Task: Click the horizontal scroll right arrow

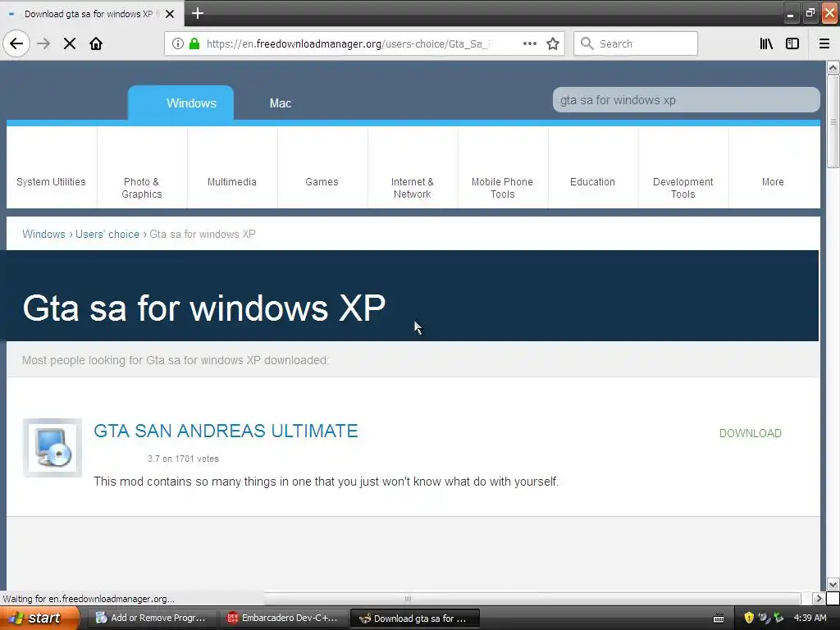Action: click(x=819, y=598)
